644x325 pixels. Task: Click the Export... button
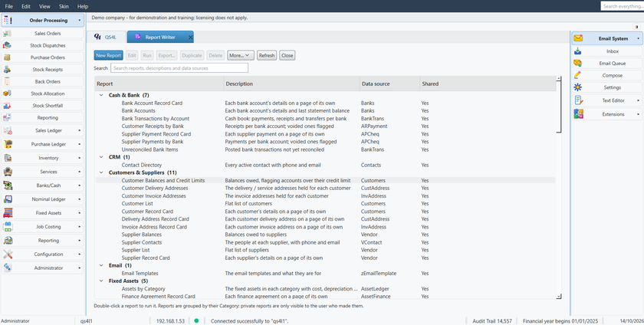tap(167, 55)
